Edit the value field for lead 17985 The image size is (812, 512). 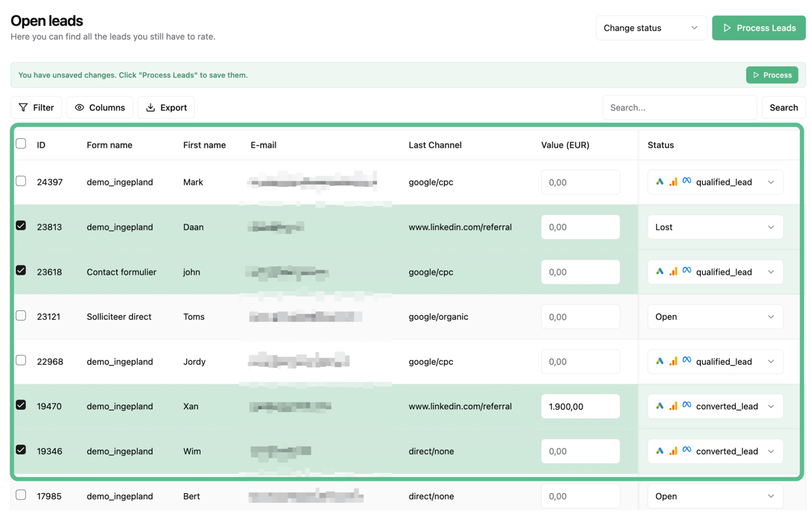(580, 496)
